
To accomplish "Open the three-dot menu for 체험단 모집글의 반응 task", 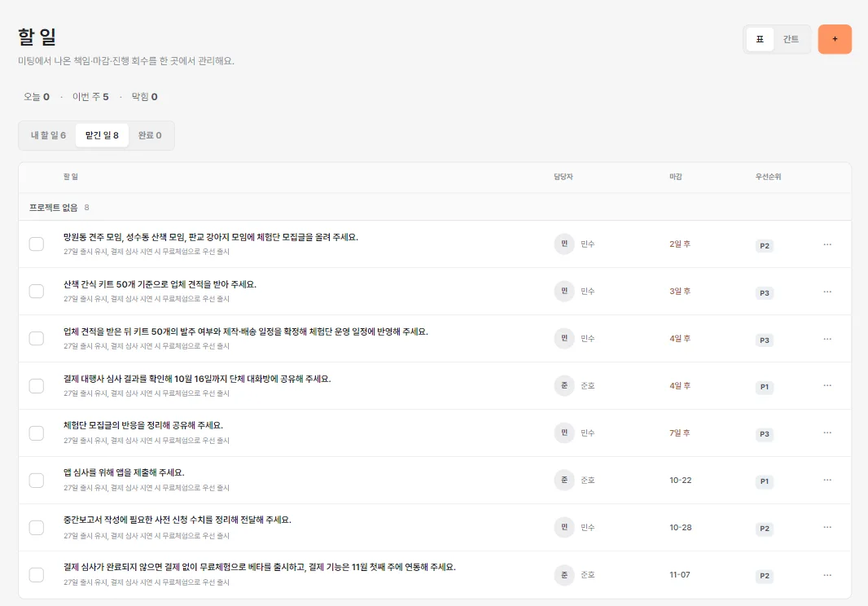I will point(827,433).
